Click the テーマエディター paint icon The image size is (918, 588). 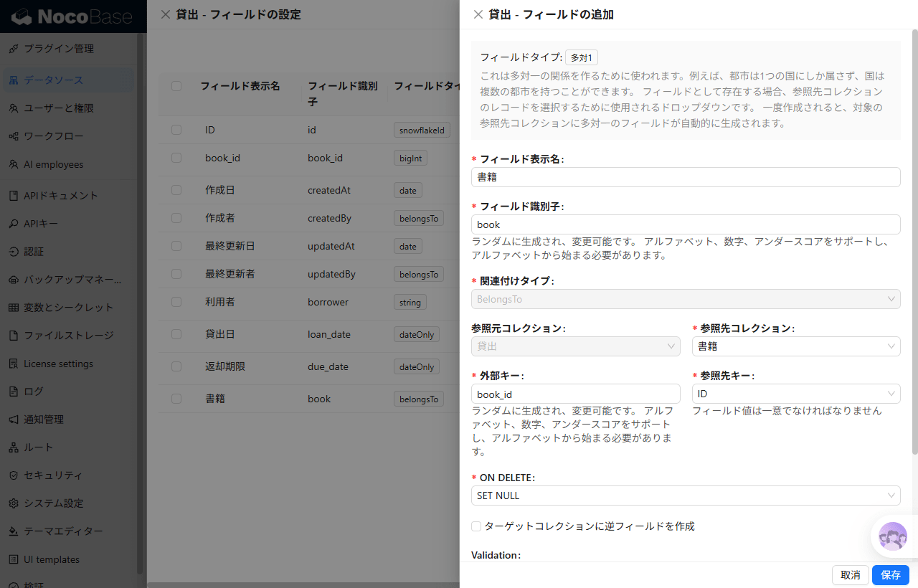pos(14,531)
